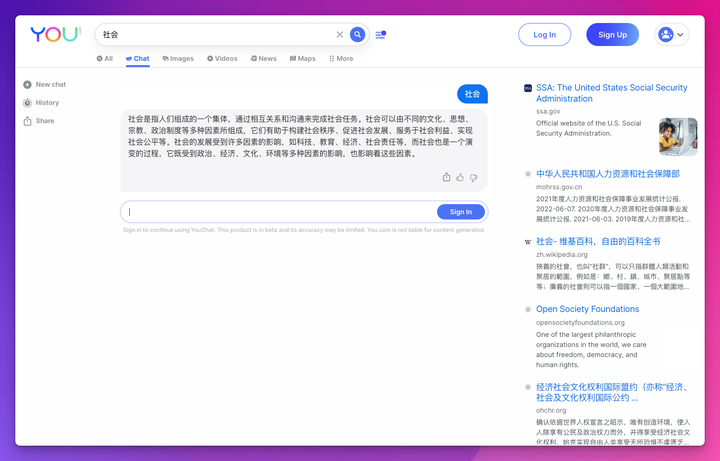Click the zh.wikipedia.org domain text
The width and height of the screenshot is (720, 461).
[x=562, y=254]
